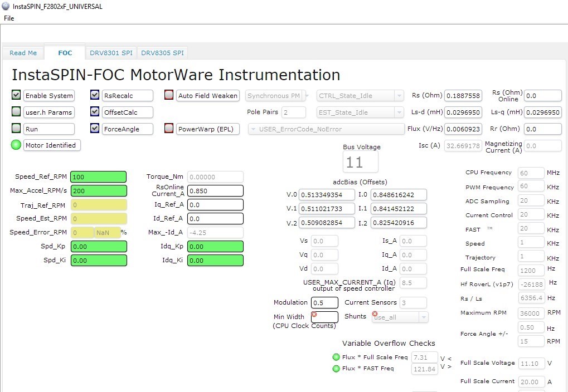Click the user.h Params label button

click(49, 112)
